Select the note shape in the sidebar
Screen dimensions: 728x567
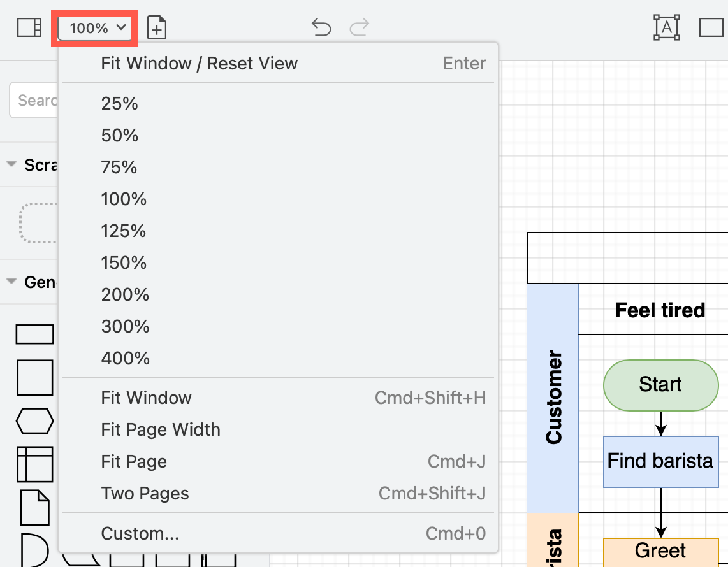tap(35, 508)
